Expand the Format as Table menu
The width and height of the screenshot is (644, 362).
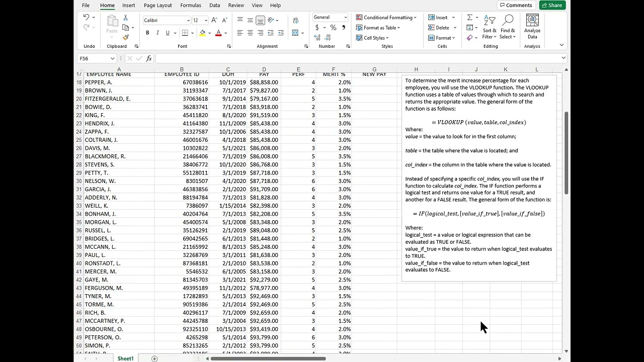[x=378, y=28]
